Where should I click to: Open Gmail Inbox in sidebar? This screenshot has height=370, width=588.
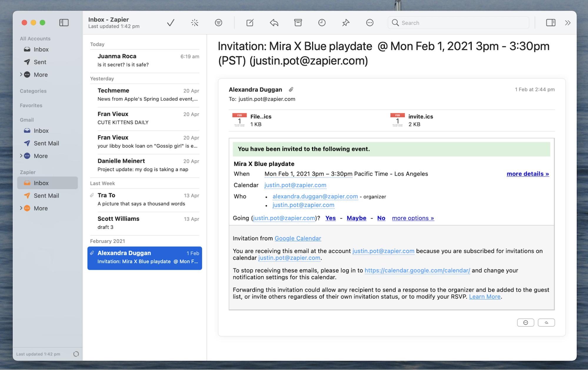[41, 131]
